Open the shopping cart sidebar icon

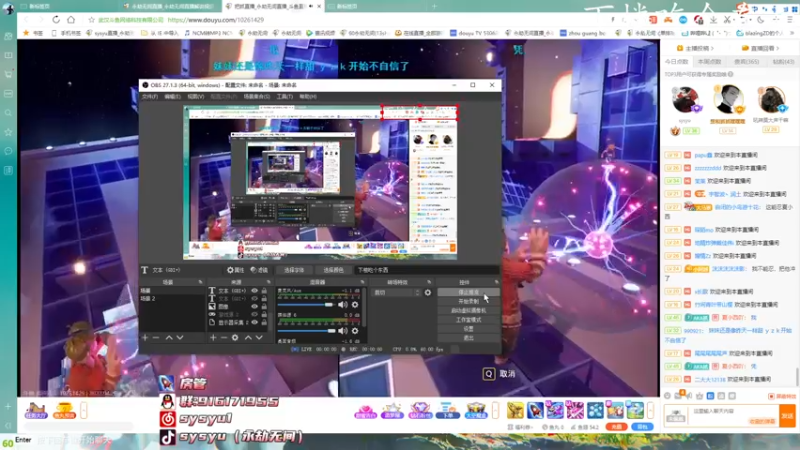[x=8, y=74]
